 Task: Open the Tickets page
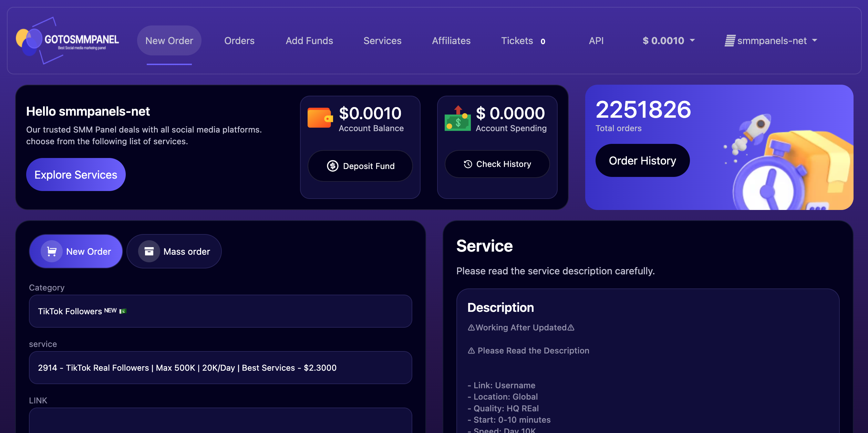(517, 41)
